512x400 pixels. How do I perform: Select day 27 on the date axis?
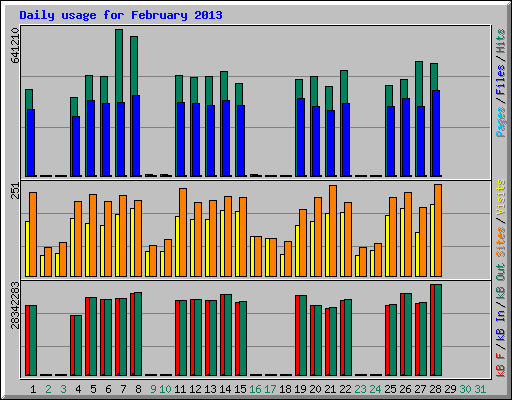[420, 389]
